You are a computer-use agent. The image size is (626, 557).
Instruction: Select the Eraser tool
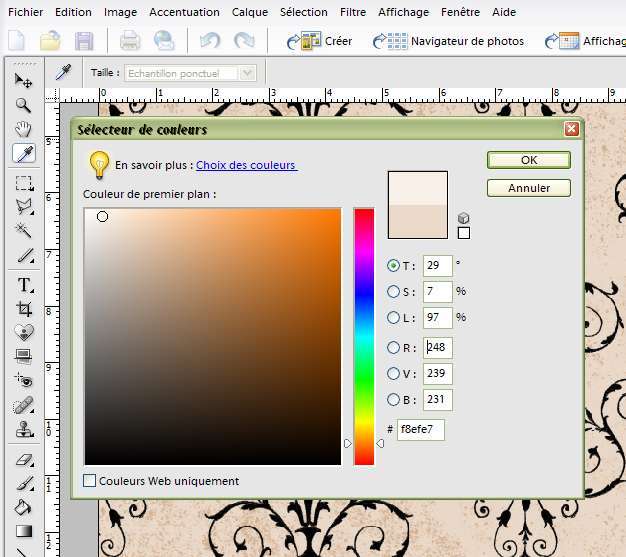[x=25, y=460]
